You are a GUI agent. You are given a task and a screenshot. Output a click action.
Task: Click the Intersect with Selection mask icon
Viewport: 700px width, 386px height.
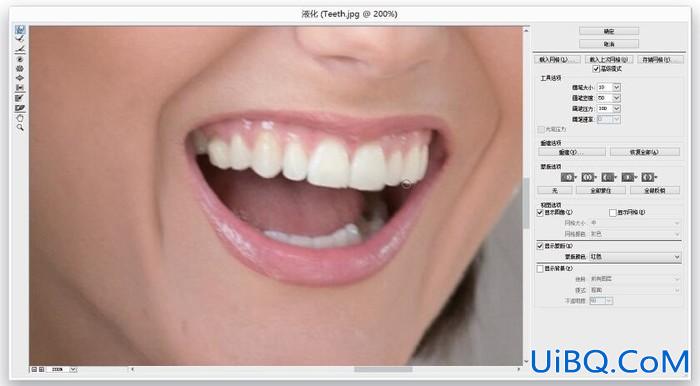(629, 178)
